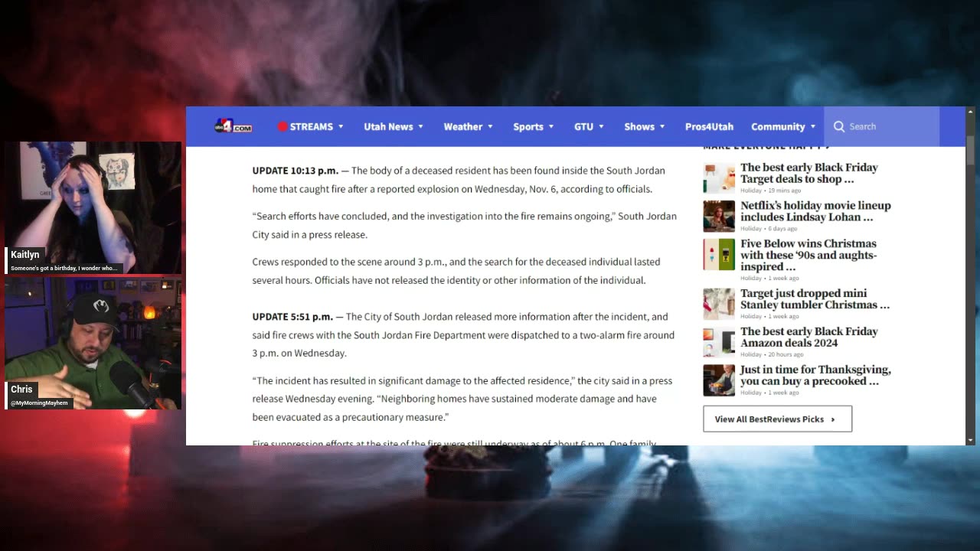The height and width of the screenshot is (551, 980).
Task: Select the Shows menu item
Action: point(639,126)
